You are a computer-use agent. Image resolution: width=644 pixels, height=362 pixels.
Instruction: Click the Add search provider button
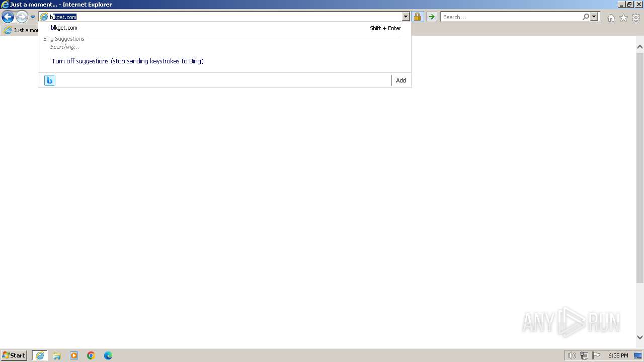(401, 80)
